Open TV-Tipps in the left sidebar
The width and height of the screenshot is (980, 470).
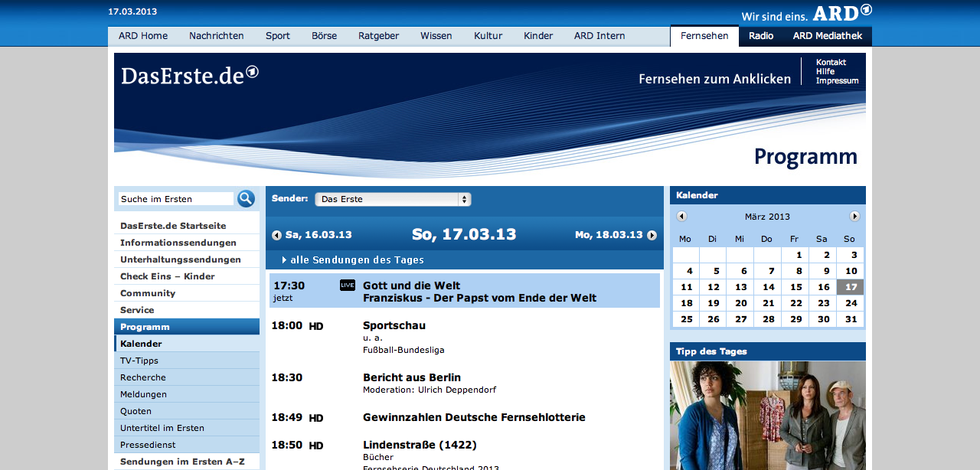tap(139, 361)
